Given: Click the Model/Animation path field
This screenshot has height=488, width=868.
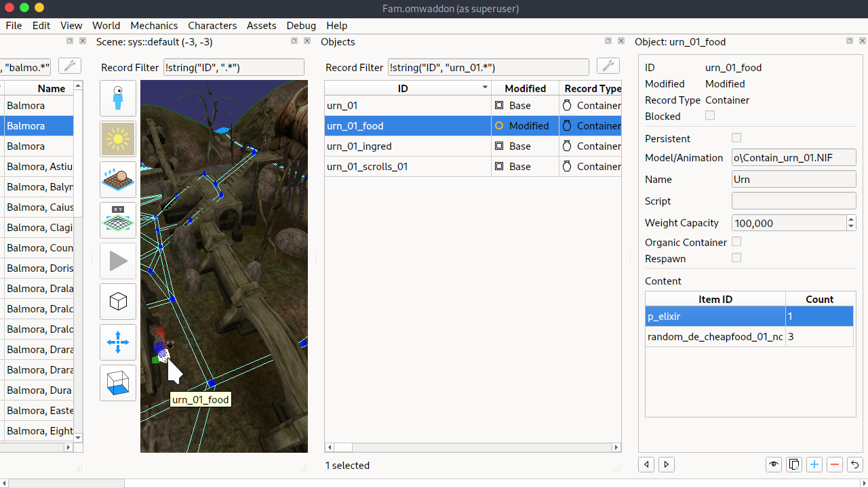Looking at the screenshot, I should (x=793, y=157).
